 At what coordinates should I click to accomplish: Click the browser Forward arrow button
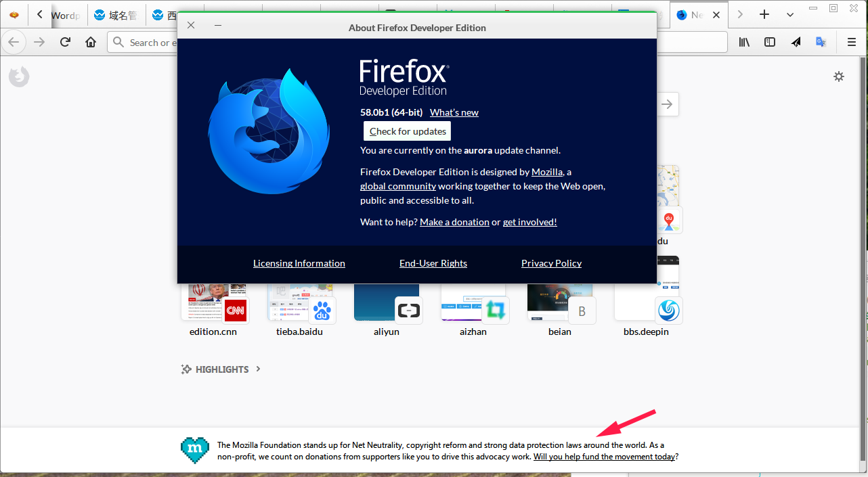39,42
